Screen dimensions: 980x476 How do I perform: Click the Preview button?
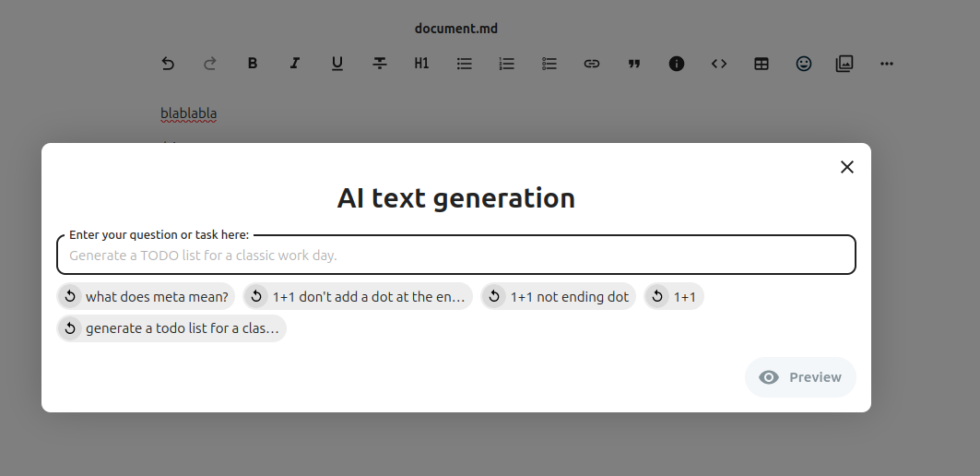tap(800, 377)
